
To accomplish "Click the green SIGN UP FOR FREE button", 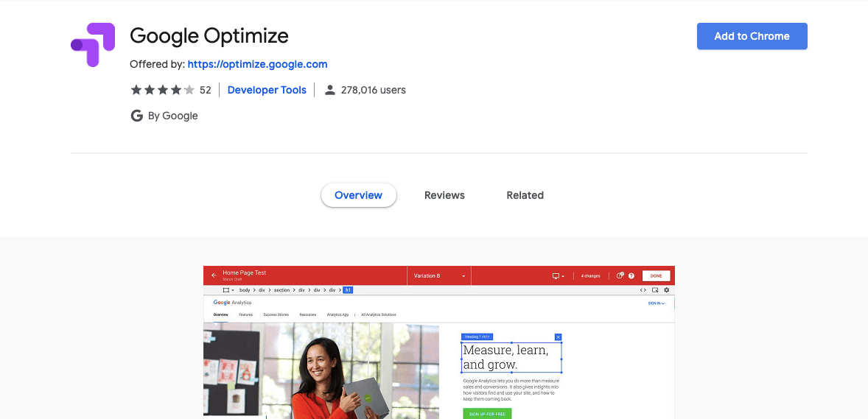I will point(487,413).
